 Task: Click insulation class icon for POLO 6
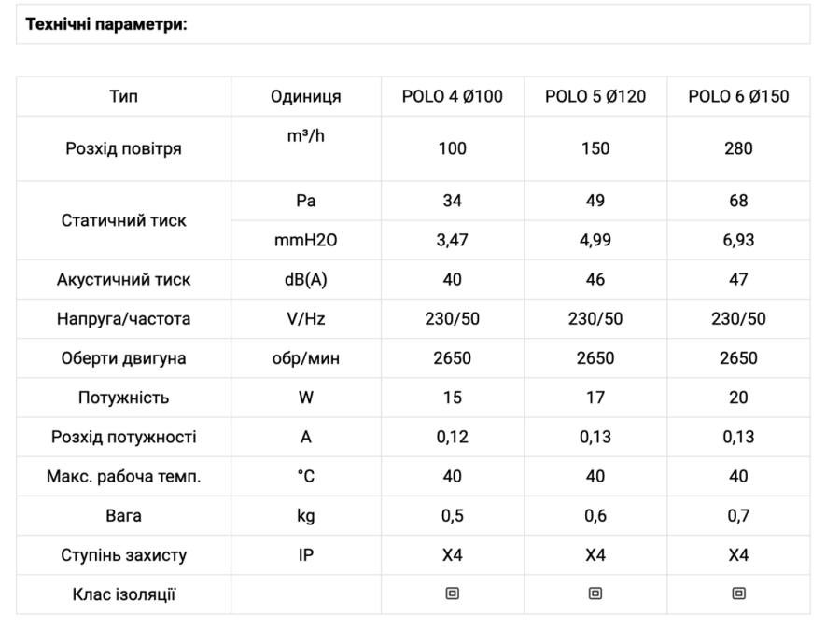(738, 594)
